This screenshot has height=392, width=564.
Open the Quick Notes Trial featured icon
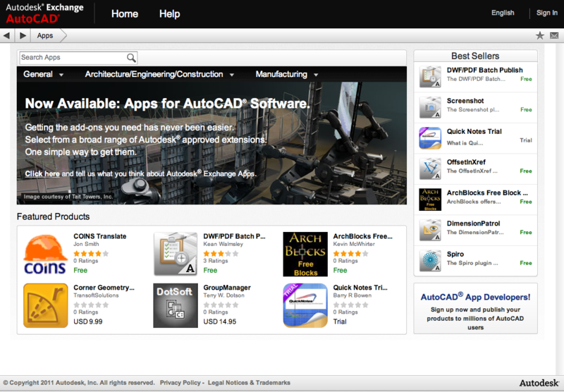tap(305, 305)
